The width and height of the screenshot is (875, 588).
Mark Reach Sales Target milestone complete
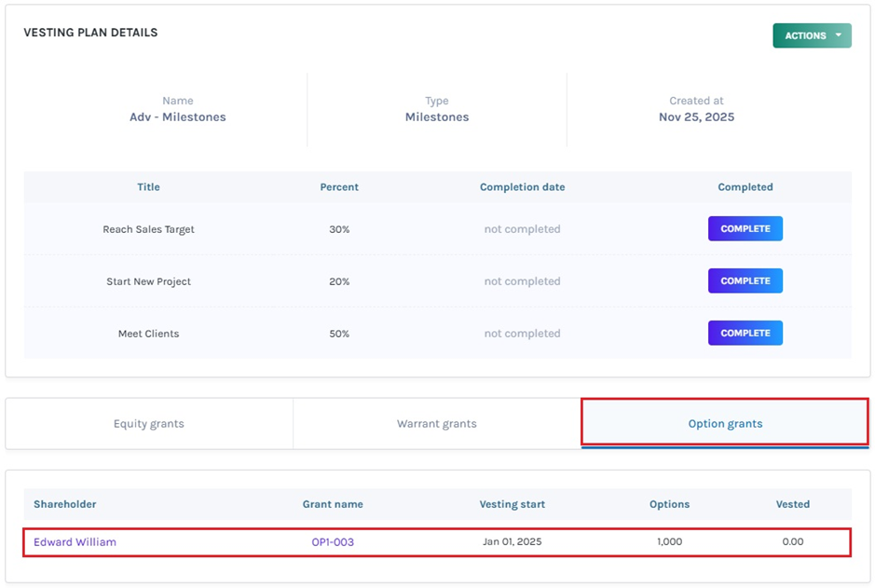coord(745,229)
